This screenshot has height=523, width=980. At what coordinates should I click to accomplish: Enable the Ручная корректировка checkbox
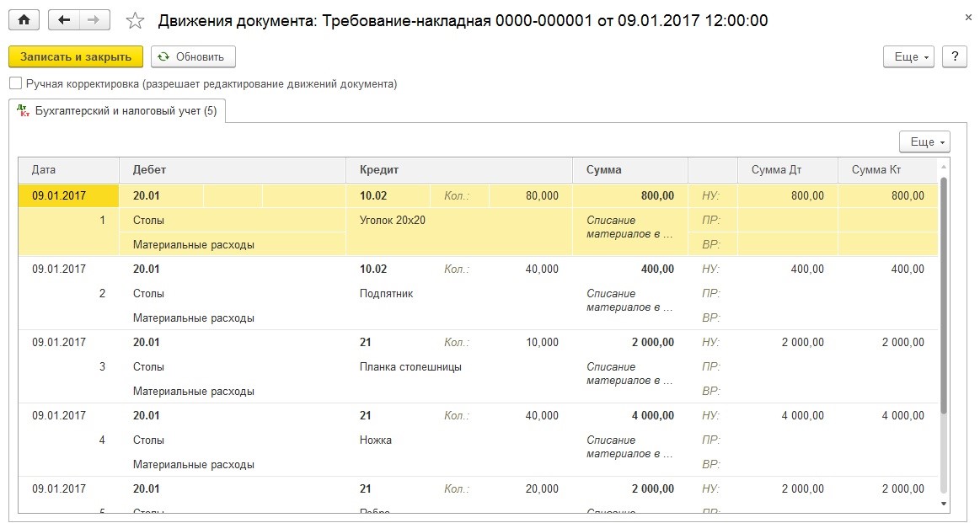(x=16, y=83)
